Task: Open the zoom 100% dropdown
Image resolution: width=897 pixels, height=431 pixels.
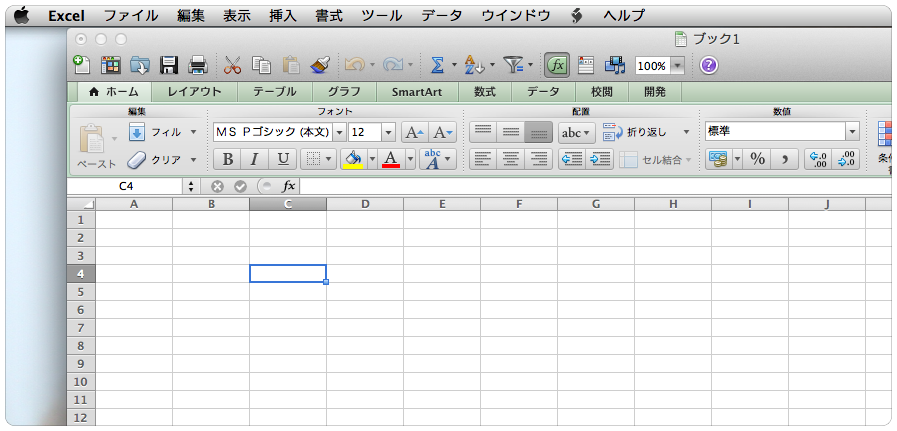Action: [x=678, y=66]
